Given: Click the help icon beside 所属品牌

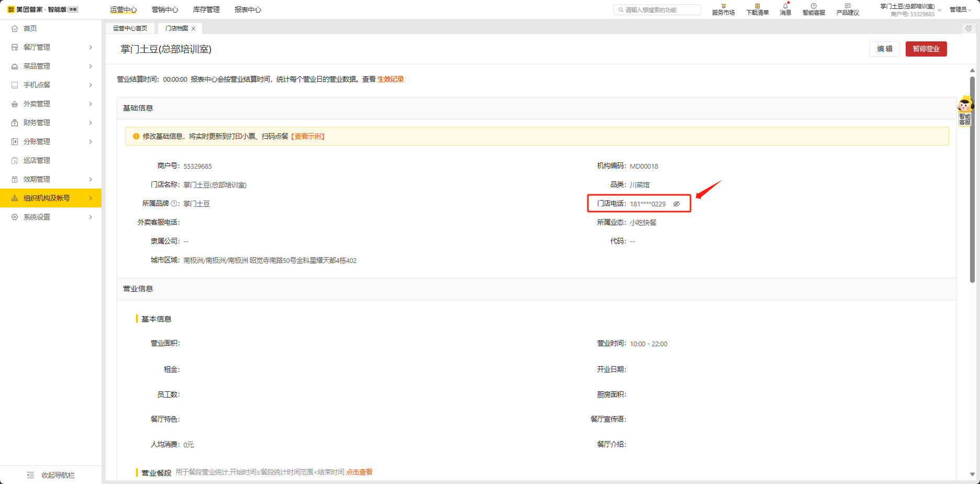Looking at the screenshot, I should coord(174,203).
